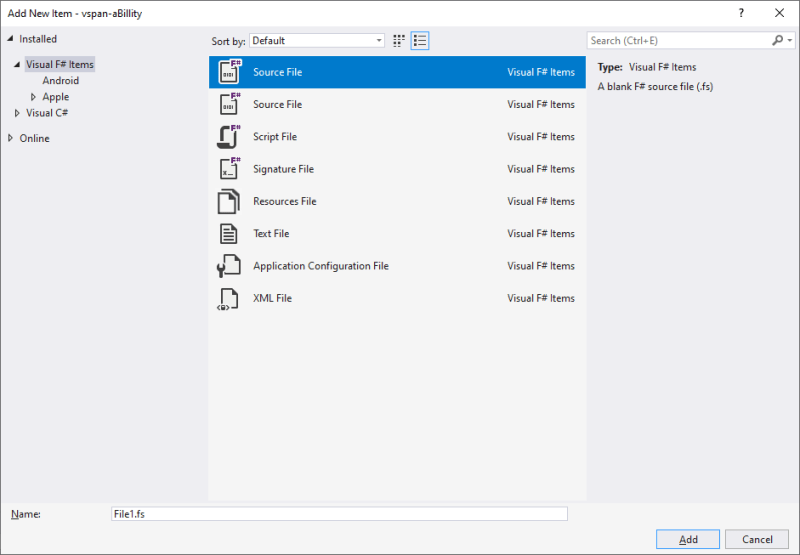Select Apple category in tree
The width and height of the screenshot is (800, 555).
click(x=56, y=97)
